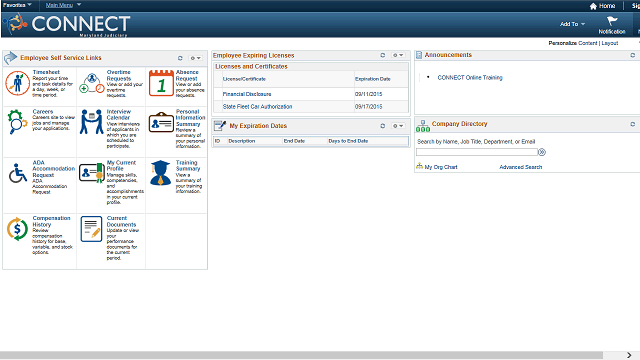Click the Home house icon
Screen dimensions: 640x360
593,6
